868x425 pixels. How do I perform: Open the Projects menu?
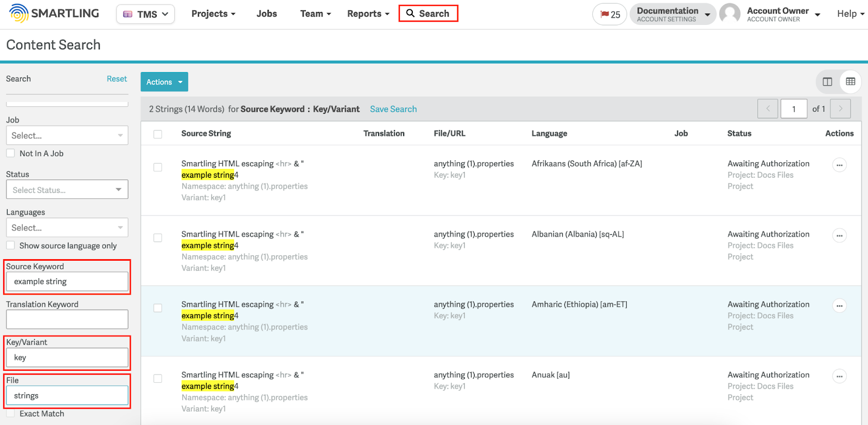[x=213, y=14]
